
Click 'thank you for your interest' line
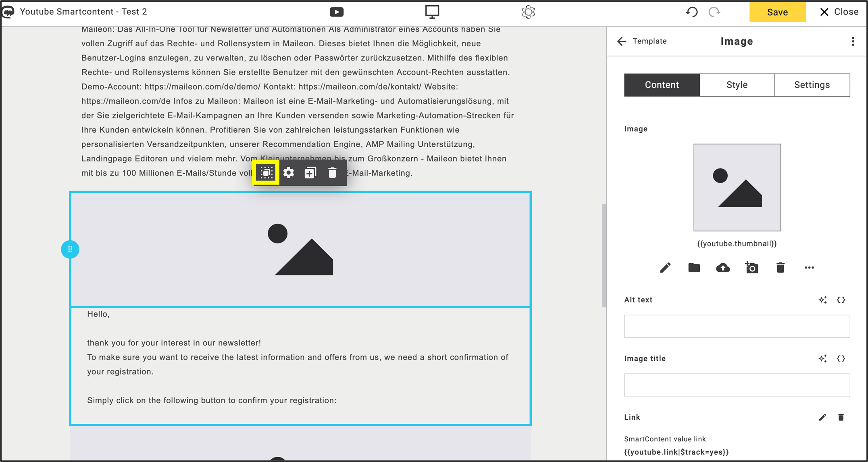pos(174,343)
